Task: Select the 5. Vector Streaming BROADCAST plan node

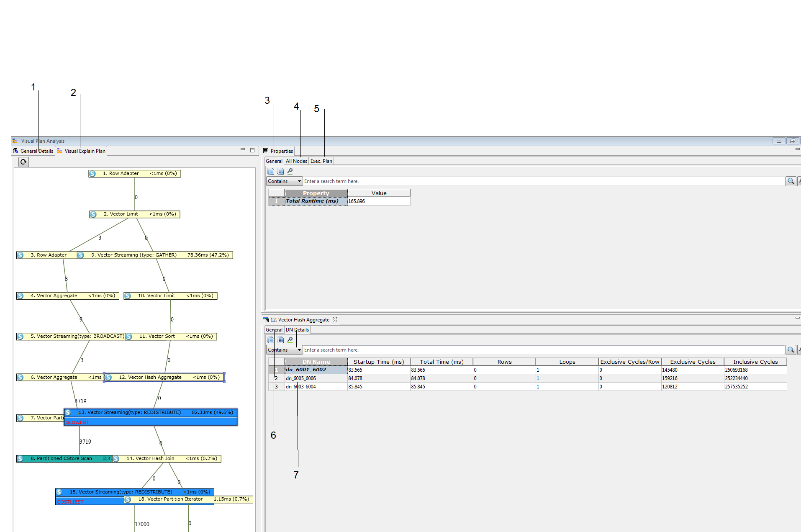Action: point(71,337)
